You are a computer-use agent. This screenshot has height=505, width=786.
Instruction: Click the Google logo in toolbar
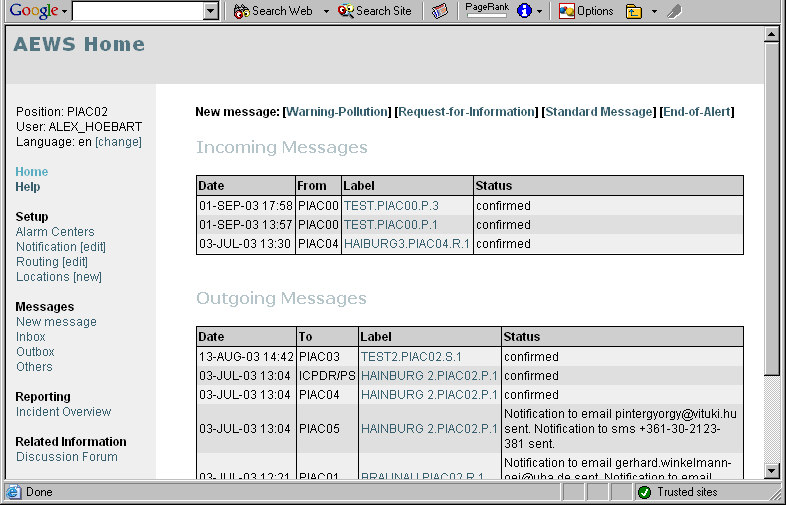(33, 11)
